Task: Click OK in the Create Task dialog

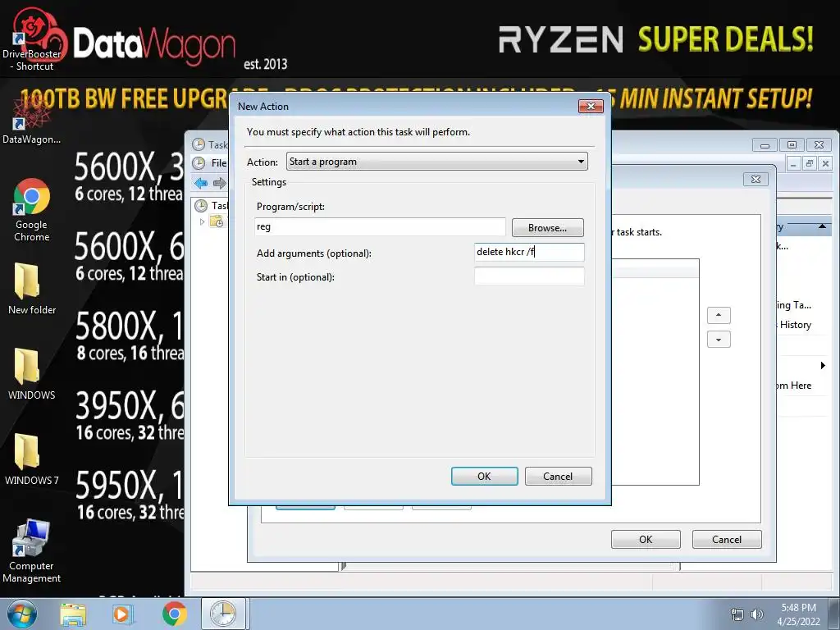Action: [x=646, y=540]
